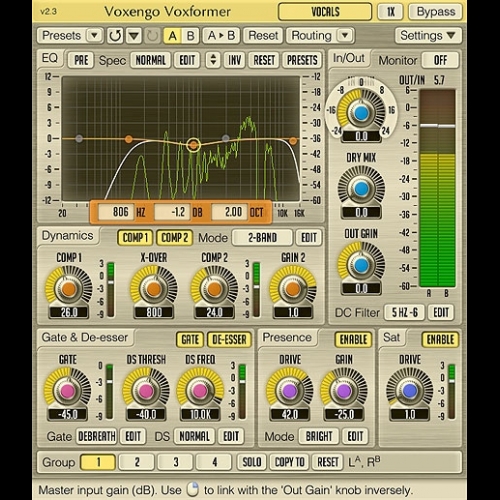This screenshot has width=500, height=500.
Task: Click the Sat DRIVE blue knob
Action: [410, 391]
